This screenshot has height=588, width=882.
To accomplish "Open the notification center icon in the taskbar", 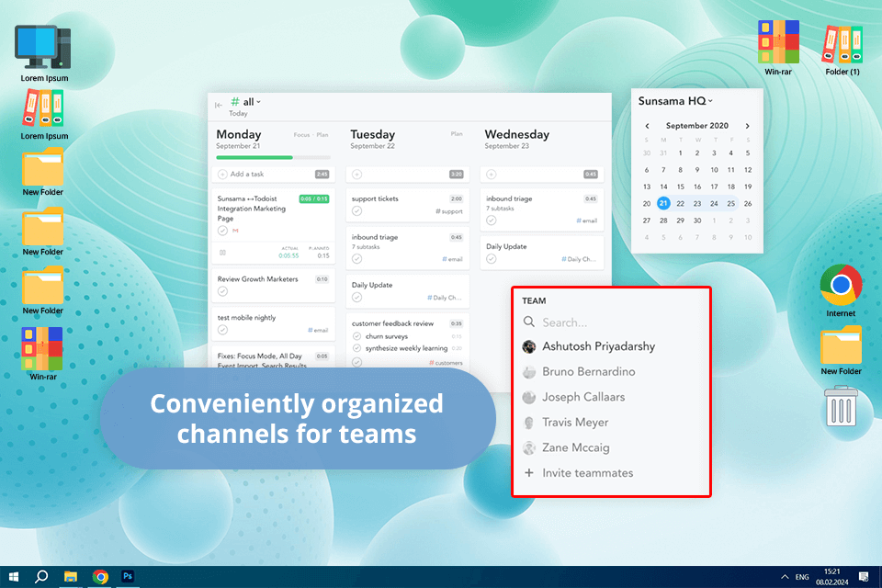I will pyautogui.click(x=864, y=577).
